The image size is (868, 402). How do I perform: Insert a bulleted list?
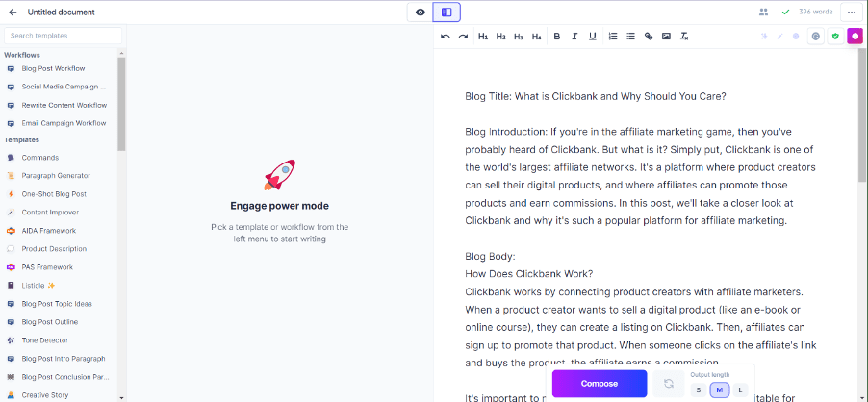click(630, 37)
